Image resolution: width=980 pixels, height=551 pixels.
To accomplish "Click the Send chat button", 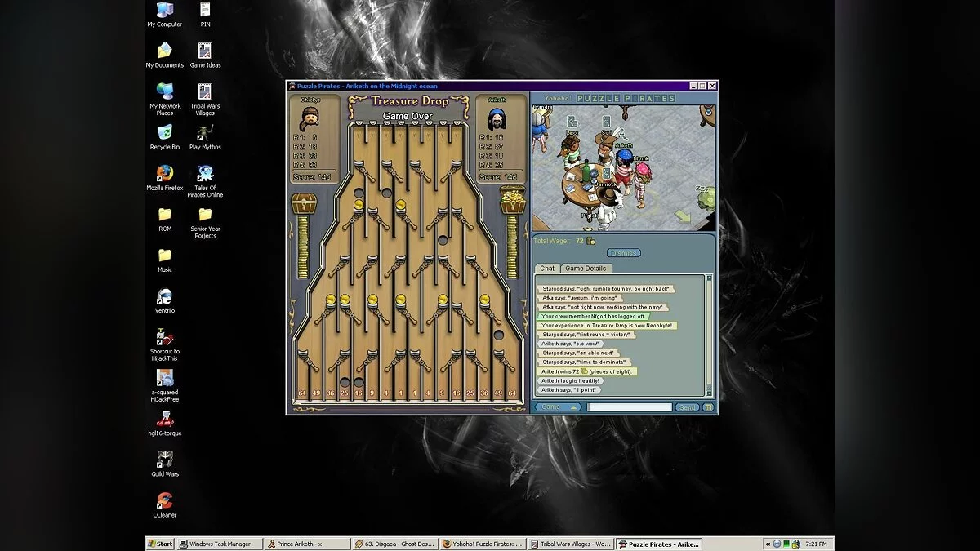I will pyautogui.click(x=688, y=407).
